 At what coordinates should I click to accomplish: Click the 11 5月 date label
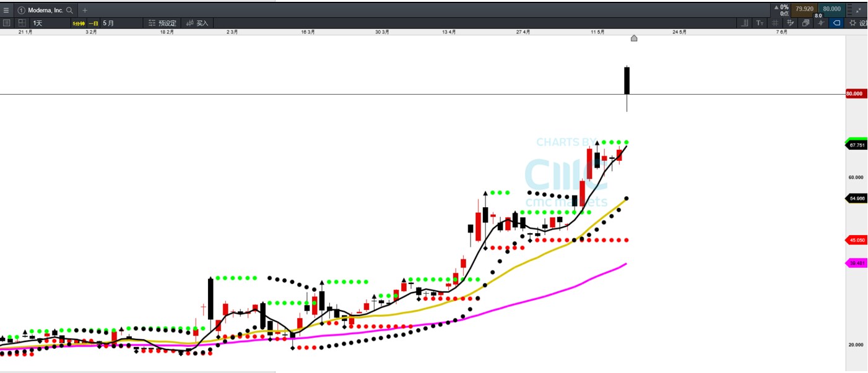click(x=597, y=32)
